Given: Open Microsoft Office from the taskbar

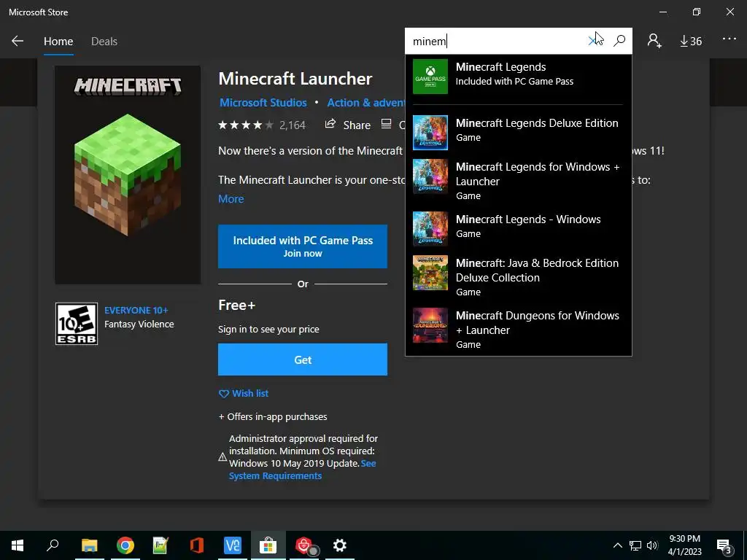Looking at the screenshot, I should coord(197,545).
